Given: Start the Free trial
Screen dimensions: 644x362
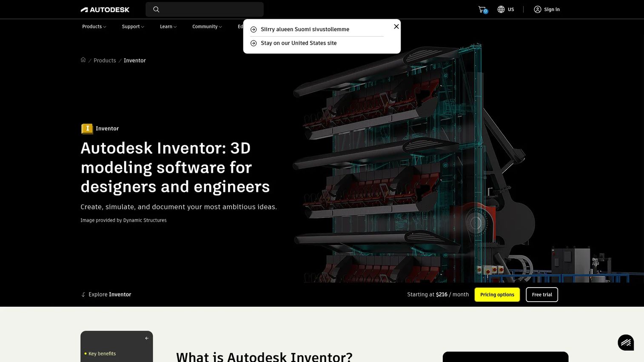Looking at the screenshot, I should (542, 295).
